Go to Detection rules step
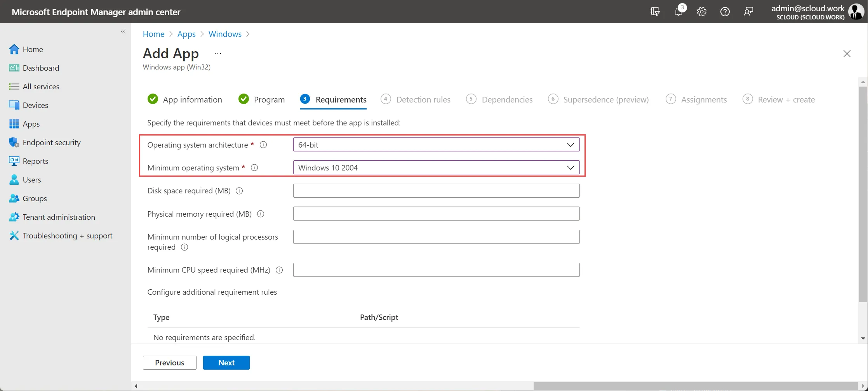The height and width of the screenshot is (391, 868). (x=416, y=100)
